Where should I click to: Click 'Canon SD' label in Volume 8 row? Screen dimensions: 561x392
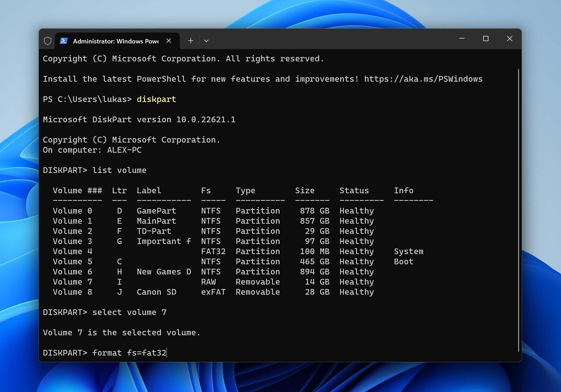click(156, 292)
